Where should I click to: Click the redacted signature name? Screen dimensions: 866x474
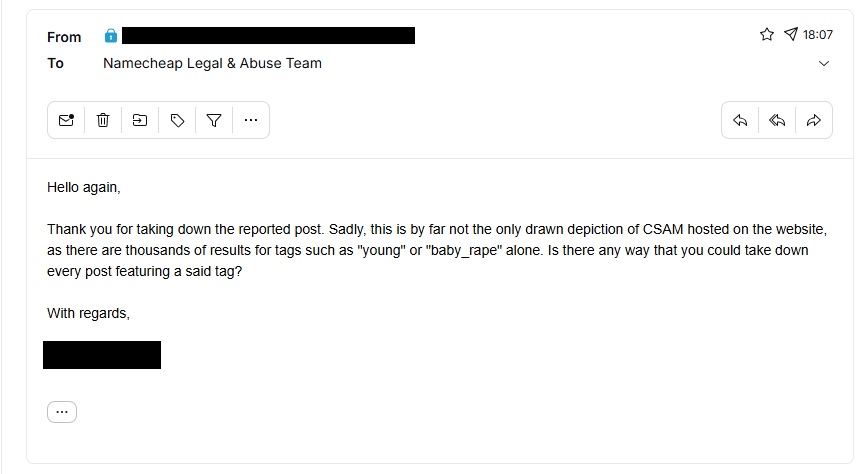pyautogui.click(x=102, y=355)
